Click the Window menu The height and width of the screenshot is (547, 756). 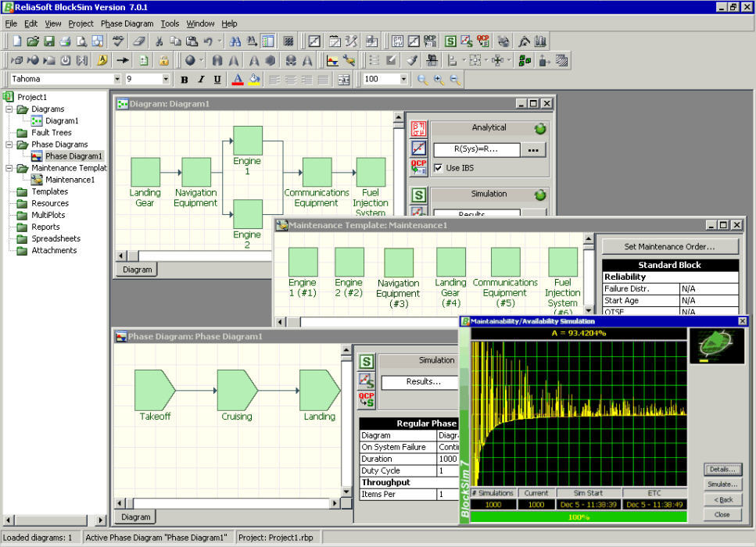(200, 23)
